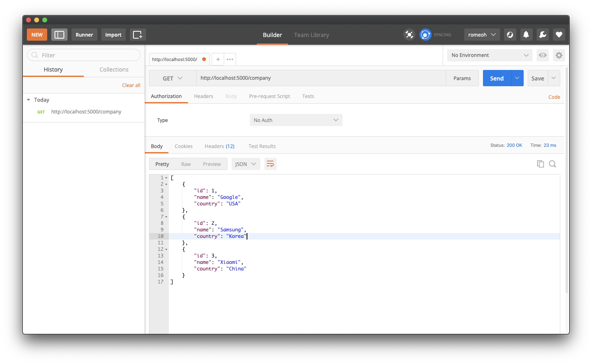
Task: Expand the Send button dropdown arrow
Action: point(517,78)
